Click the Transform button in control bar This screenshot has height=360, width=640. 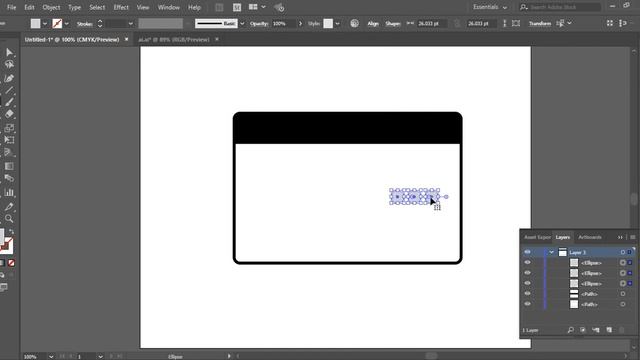(x=540, y=24)
